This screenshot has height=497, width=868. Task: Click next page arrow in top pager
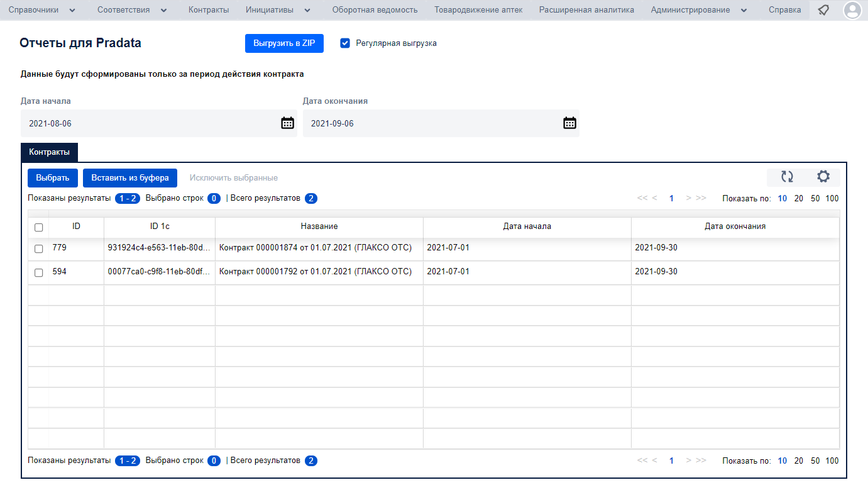688,198
